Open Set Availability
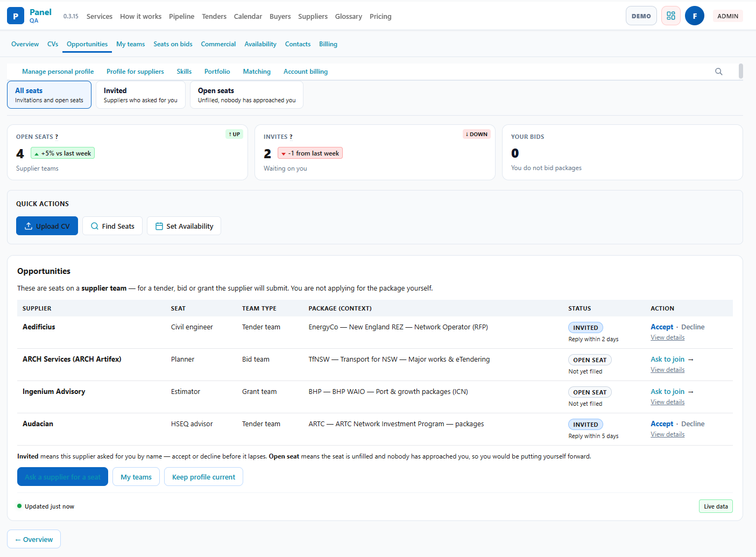Viewport: 756px width, 557px height. click(184, 226)
